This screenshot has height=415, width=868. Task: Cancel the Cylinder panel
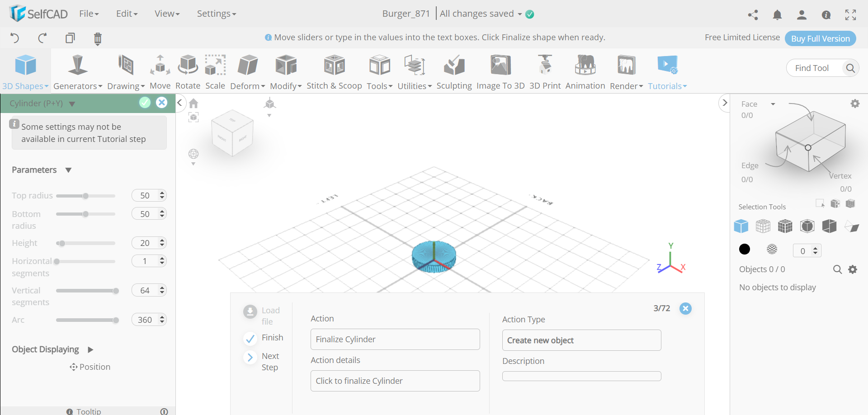pyautogui.click(x=161, y=103)
